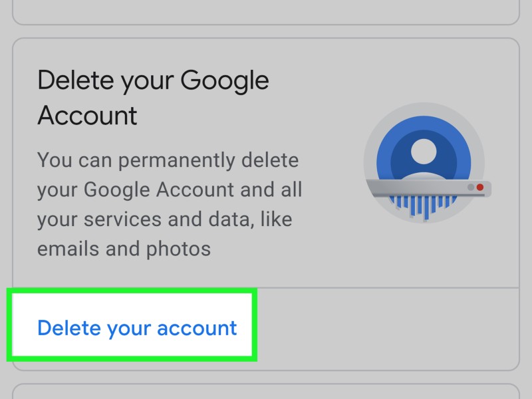Click the gray dot on the shredder
This screenshot has width=532, height=399.
tap(471, 188)
